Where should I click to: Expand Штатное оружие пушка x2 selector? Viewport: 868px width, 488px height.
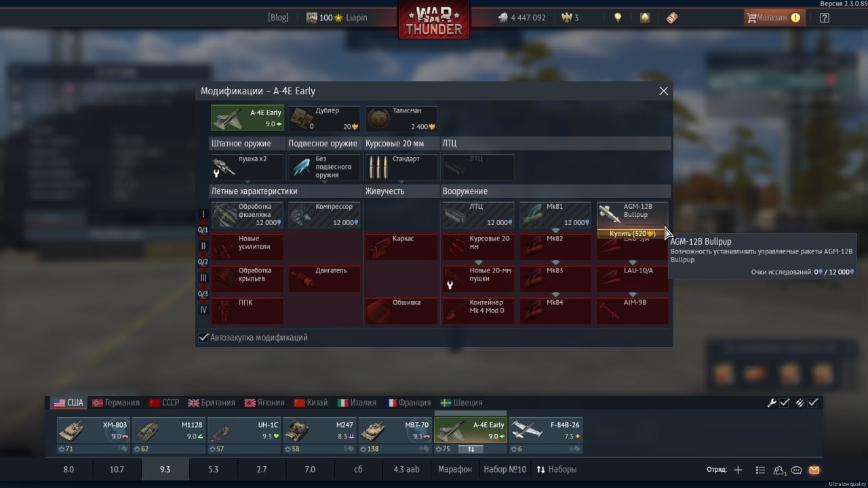click(247, 167)
